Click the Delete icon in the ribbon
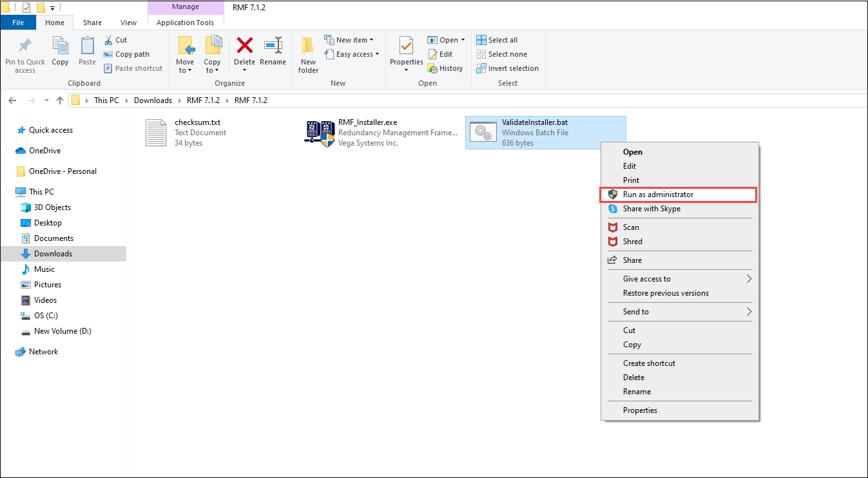868x478 pixels. [244, 46]
